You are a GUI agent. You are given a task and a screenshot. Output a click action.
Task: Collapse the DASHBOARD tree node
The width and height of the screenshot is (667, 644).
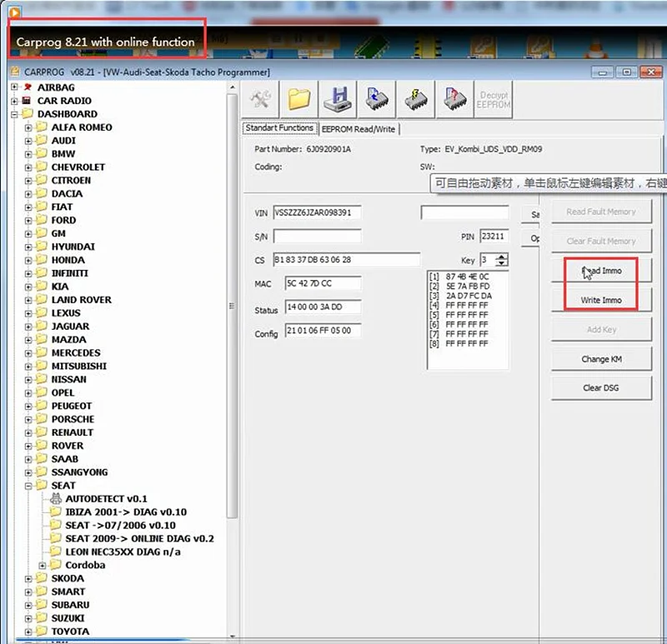[14, 114]
